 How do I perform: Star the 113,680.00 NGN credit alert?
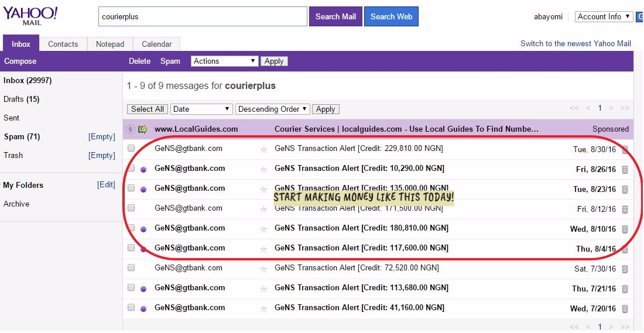263,289
